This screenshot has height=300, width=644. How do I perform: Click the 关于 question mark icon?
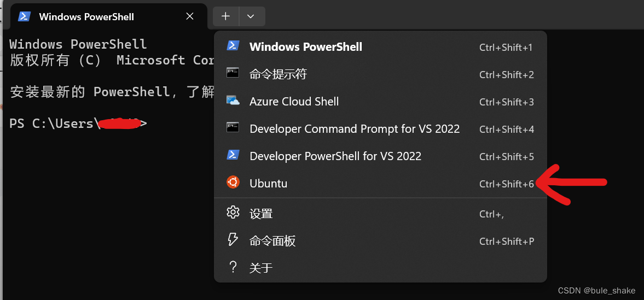233,267
